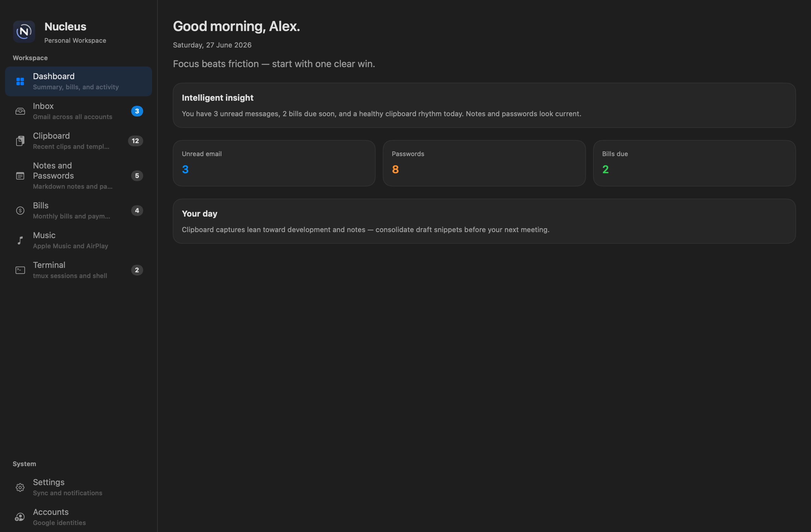Screen dimensions: 811x532
Task: Open the Dashboard sidebar item
Action: (x=79, y=81)
